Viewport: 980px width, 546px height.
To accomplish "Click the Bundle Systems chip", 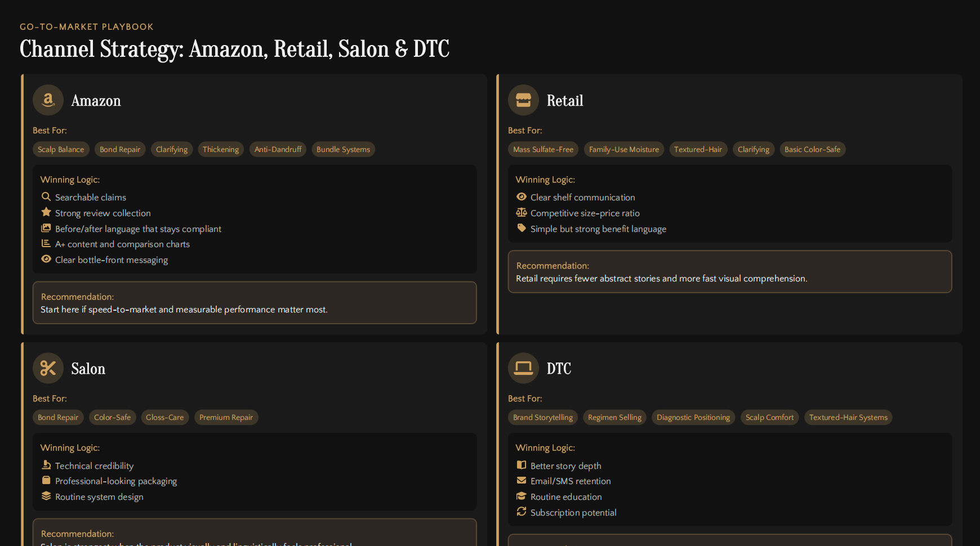I will click(x=344, y=149).
